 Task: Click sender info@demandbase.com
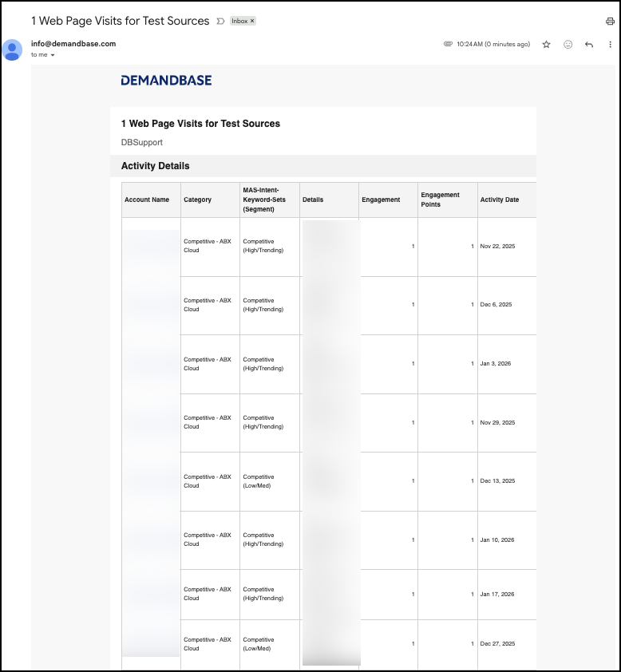coord(73,44)
